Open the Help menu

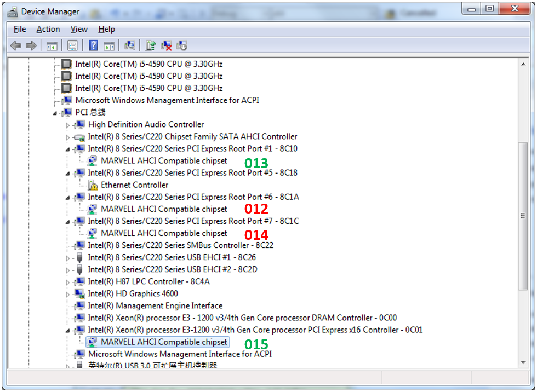106,30
